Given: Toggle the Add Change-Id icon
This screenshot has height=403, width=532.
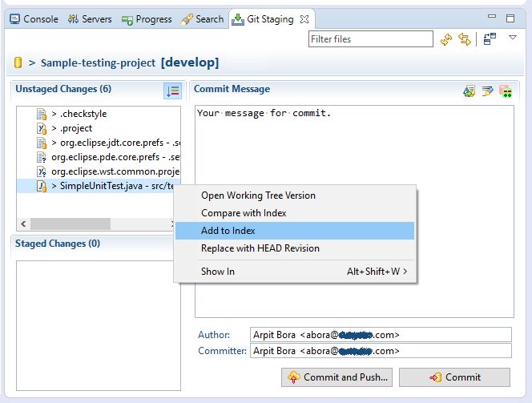Looking at the screenshot, I should (x=506, y=91).
